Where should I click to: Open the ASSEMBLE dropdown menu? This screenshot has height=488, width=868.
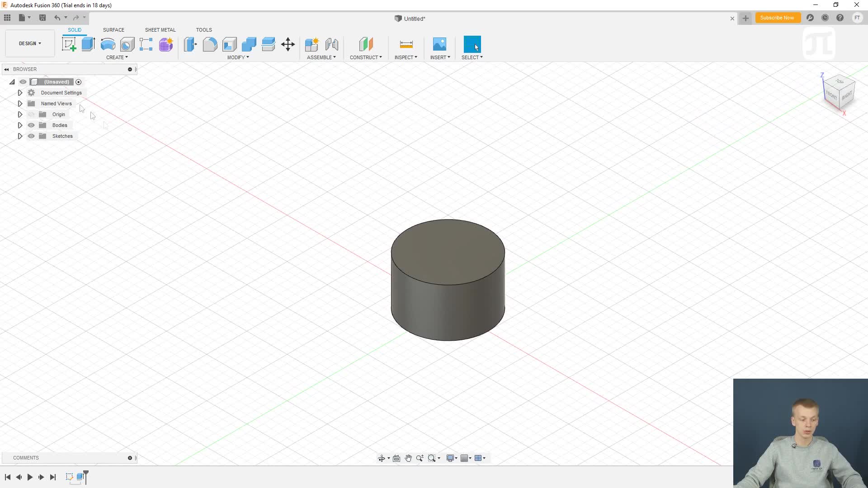(x=321, y=57)
